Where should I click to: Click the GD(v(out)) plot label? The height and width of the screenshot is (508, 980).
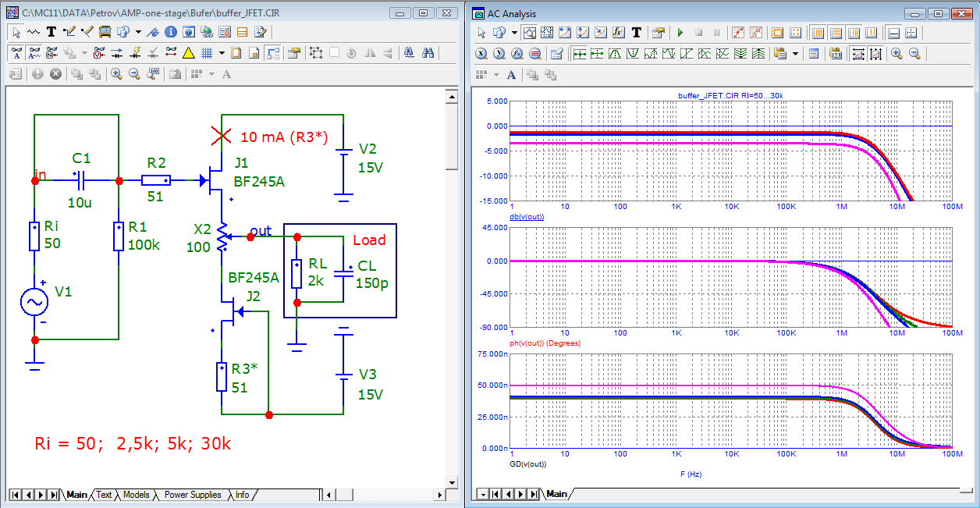[527, 464]
